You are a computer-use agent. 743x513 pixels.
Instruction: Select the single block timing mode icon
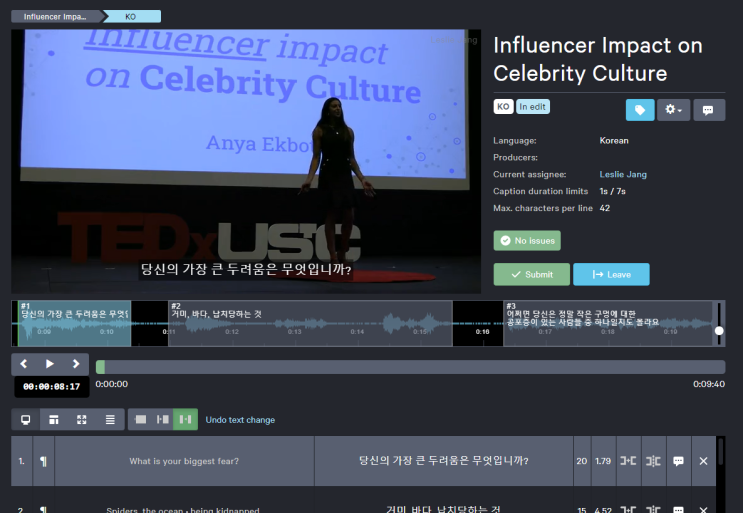point(140,420)
